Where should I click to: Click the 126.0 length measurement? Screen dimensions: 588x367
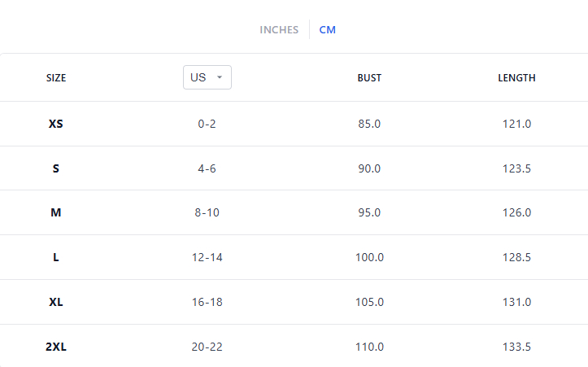(516, 212)
